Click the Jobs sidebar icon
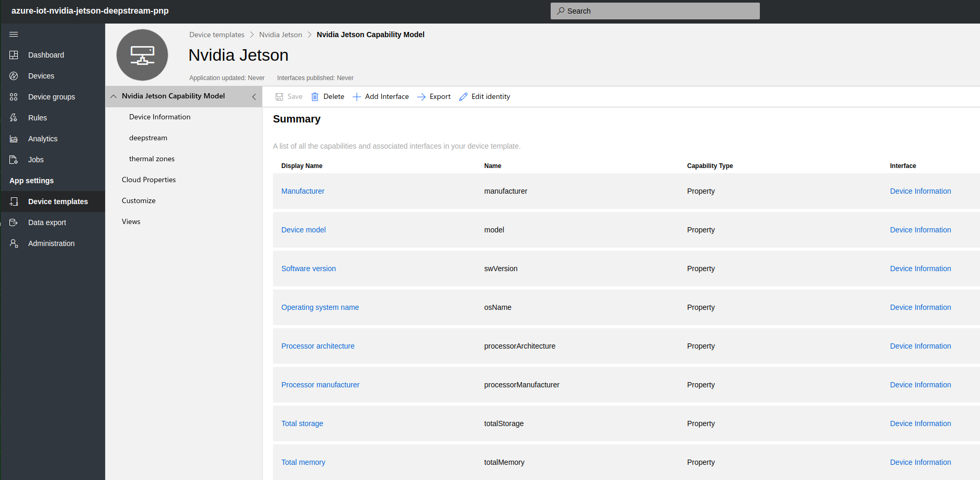Screen dimensions: 980x480 tap(14, 160)
